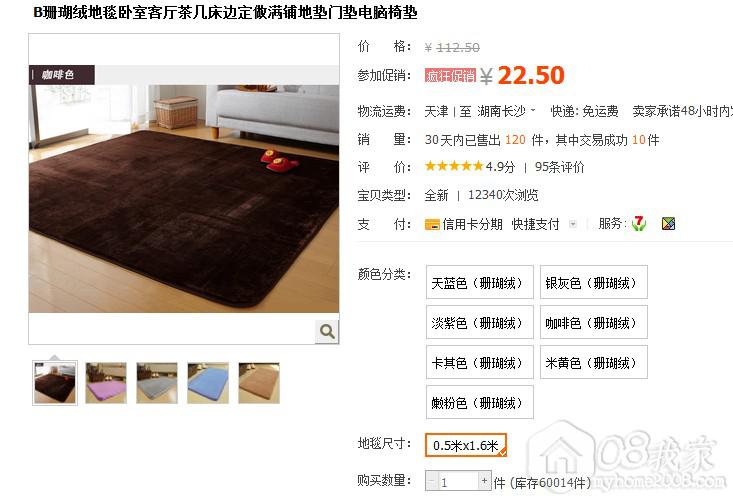Select the purple carpet thumbnail
Viewport: 733px width, 499px height.
(x=106, y=383)
